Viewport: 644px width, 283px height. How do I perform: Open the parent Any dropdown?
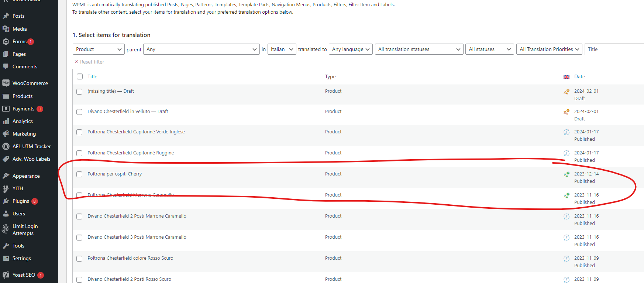coord(201,49)
